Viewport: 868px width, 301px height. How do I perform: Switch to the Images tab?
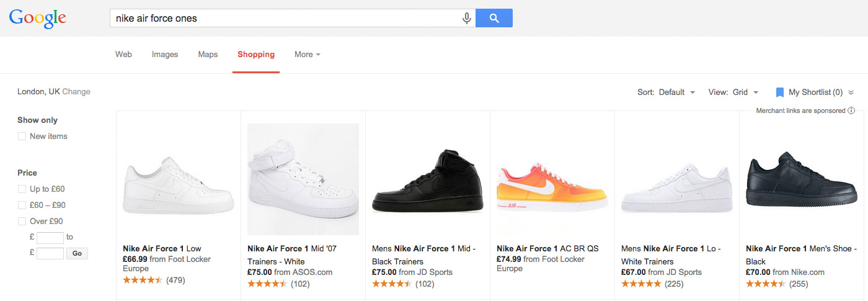click(x=165, y=55)
